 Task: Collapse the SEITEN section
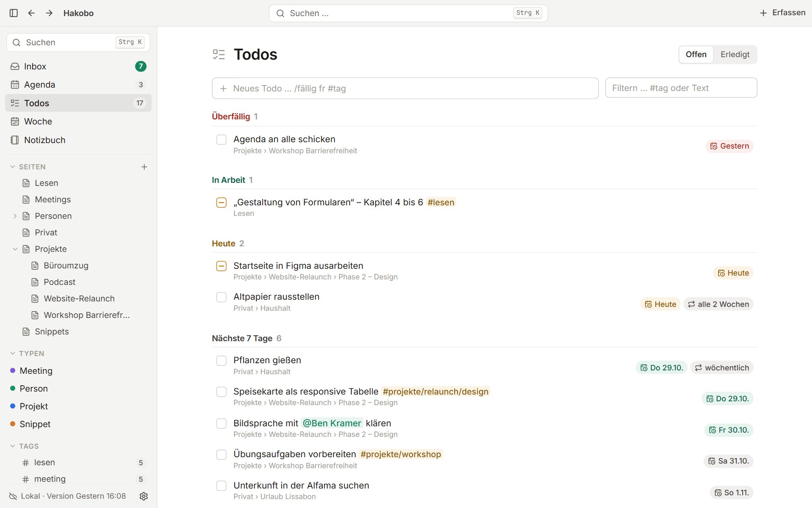[13, 167]
